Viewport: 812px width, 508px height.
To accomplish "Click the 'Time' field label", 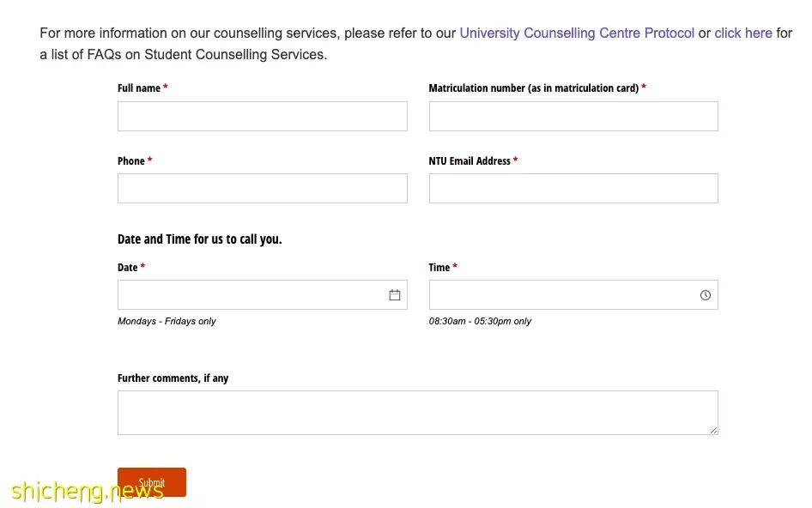I will tap(439, 267).
